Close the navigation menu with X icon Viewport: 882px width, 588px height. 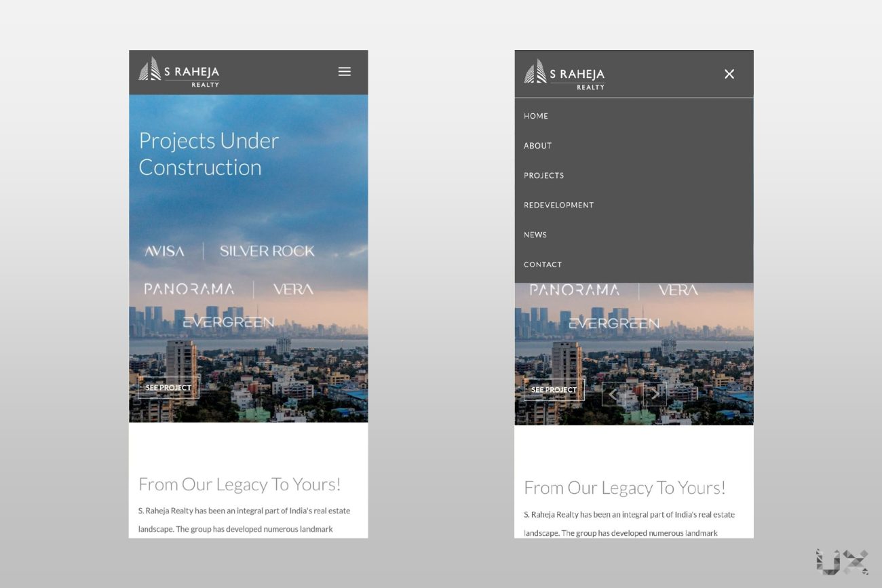click(x=729, y=74)
